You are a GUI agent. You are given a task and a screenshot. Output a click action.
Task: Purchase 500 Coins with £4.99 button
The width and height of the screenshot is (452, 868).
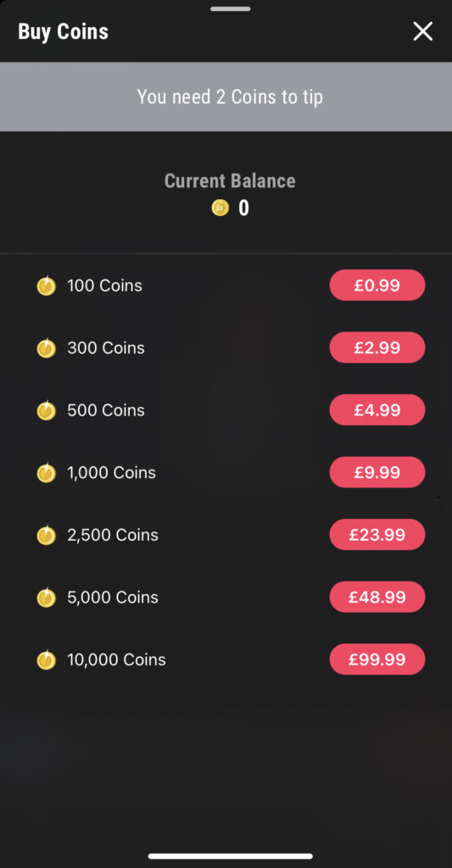pyautogui.click(x=377, y=409)
